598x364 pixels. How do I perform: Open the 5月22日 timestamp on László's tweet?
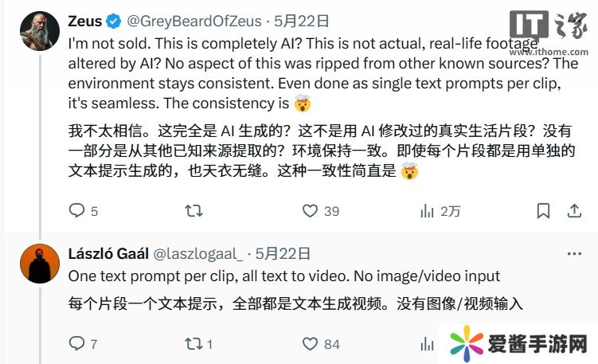click(x=283, y=254)
